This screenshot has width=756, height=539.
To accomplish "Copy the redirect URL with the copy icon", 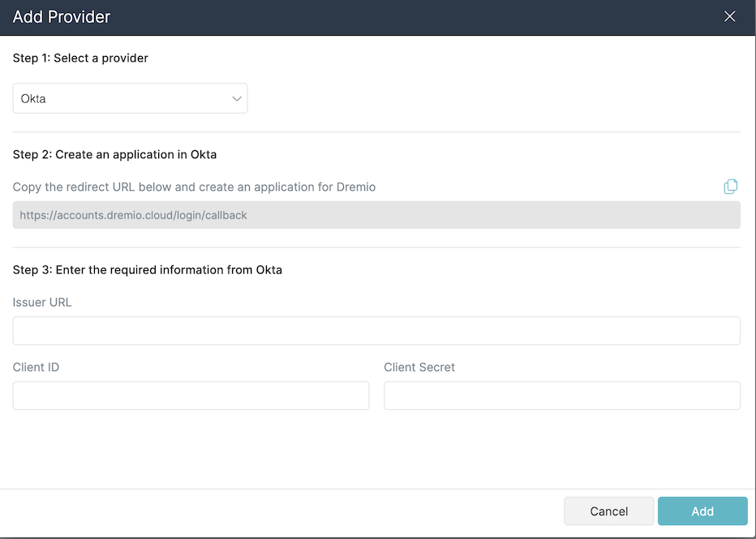I will click(x=730, y=187).
